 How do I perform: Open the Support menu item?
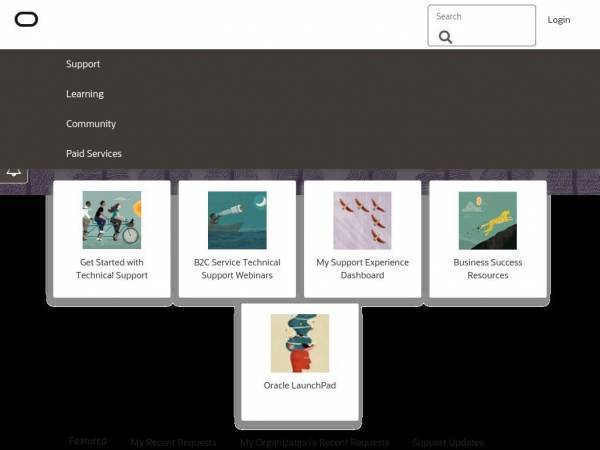click(x=83, y=64)
